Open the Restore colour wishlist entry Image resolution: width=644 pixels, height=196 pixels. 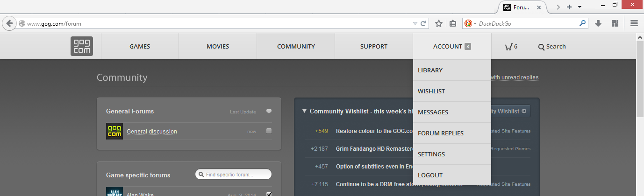[374, 131]
